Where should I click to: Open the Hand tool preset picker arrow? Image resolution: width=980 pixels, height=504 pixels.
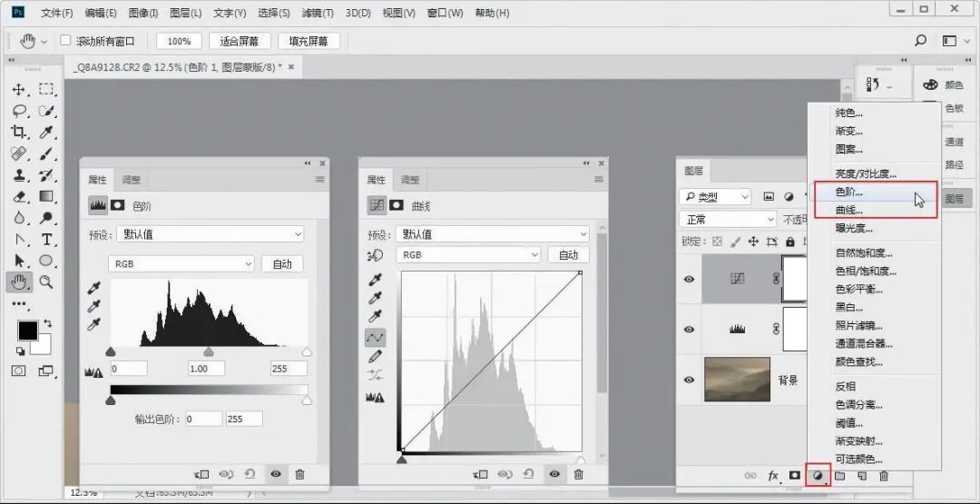coord(44,42)
